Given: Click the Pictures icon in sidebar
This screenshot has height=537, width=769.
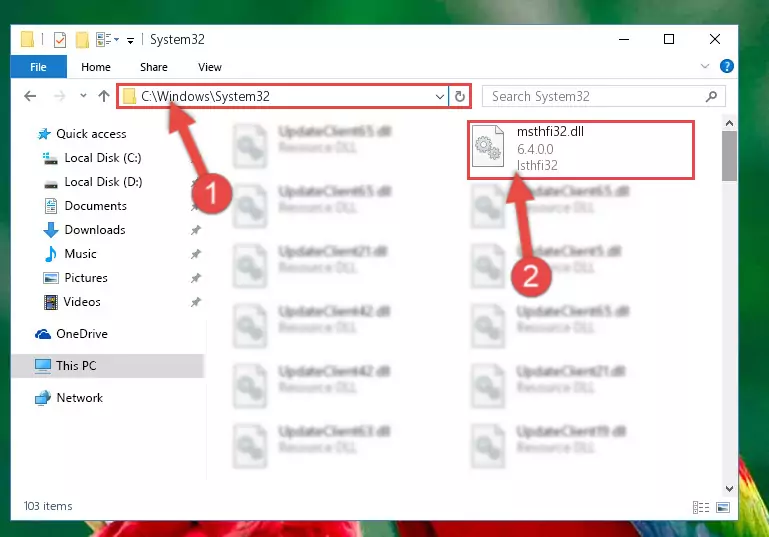Looking at the screenshot, I should [x=51, y=278].
